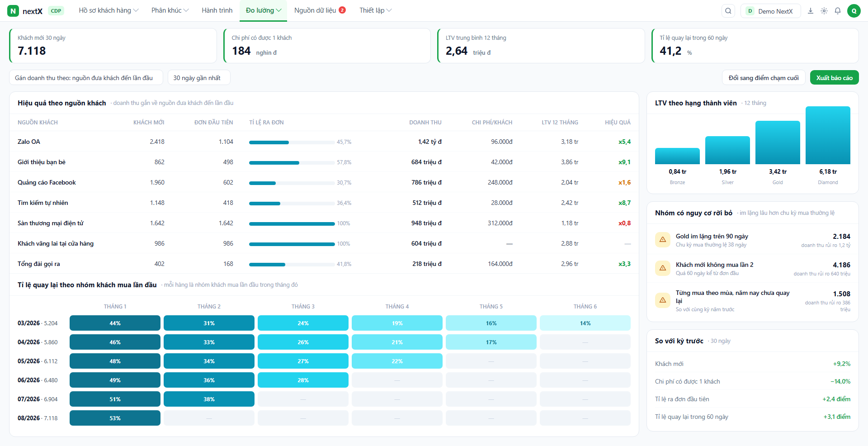
Task: Select the Zalo OA source row name
Action: pos(29,142)
